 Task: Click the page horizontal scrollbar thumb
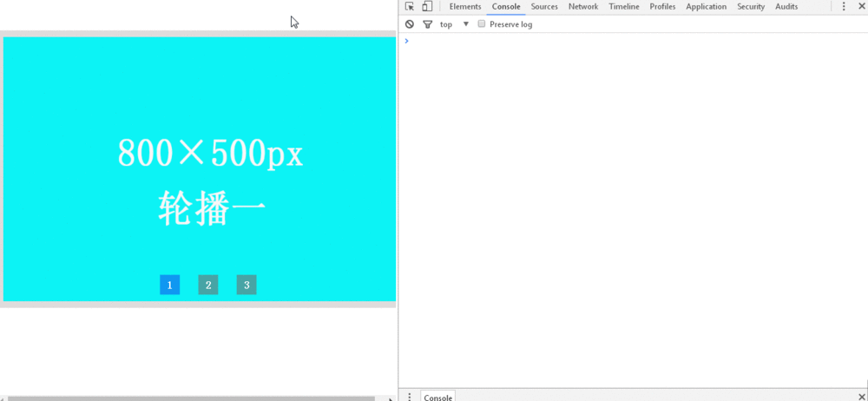(x=191, y=398)
